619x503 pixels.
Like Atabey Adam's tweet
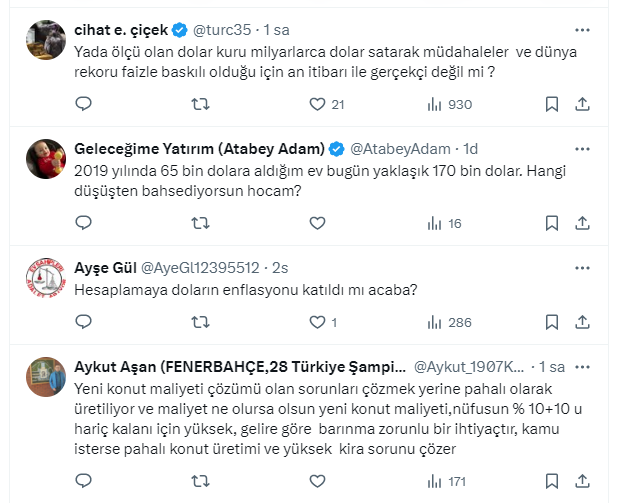[318, 223]
